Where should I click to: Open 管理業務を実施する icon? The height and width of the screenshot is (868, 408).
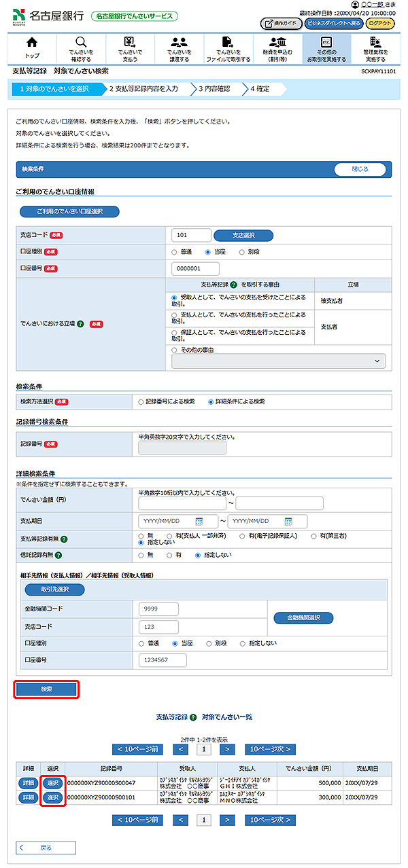(x=375, y=43)
